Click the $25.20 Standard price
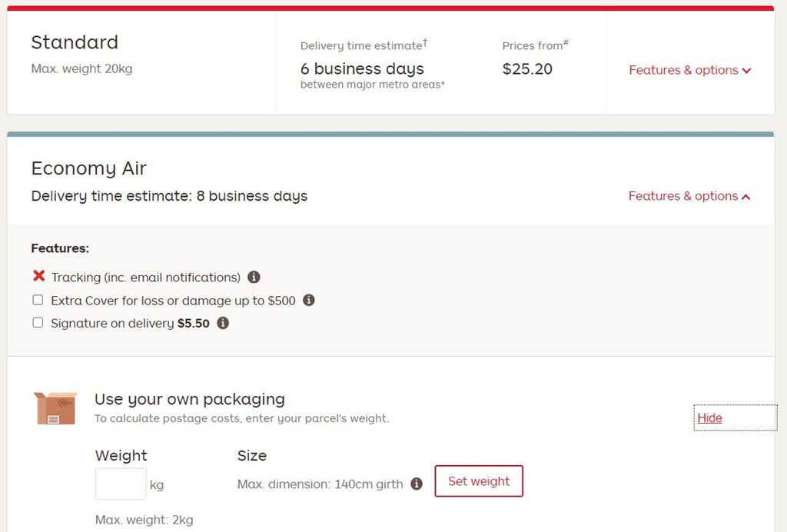 pos(527,69)
